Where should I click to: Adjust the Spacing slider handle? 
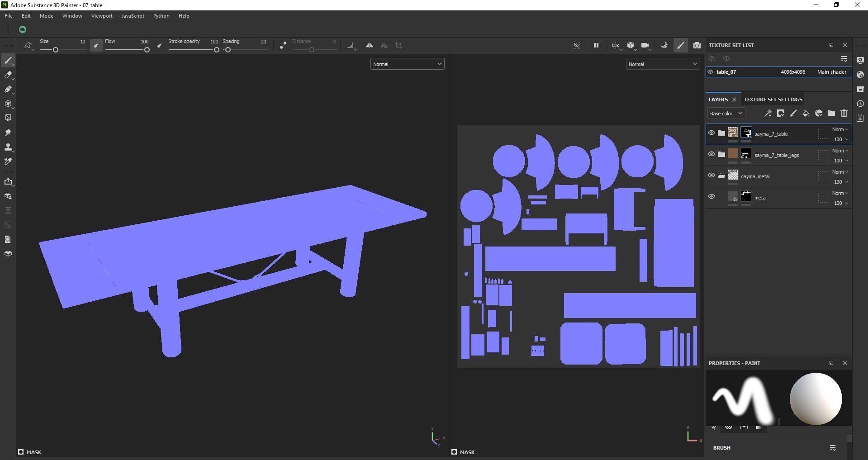[x=228, y=50]
